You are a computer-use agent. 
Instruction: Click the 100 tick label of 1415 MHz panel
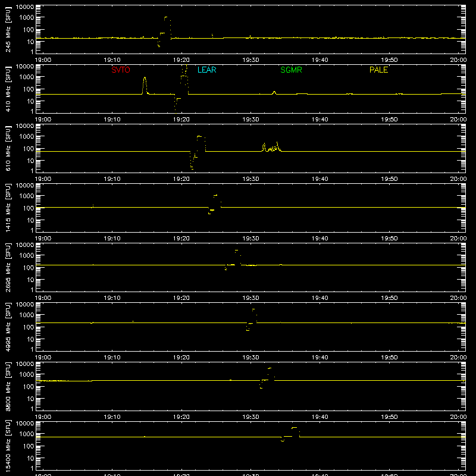click(x=29, y=208)
